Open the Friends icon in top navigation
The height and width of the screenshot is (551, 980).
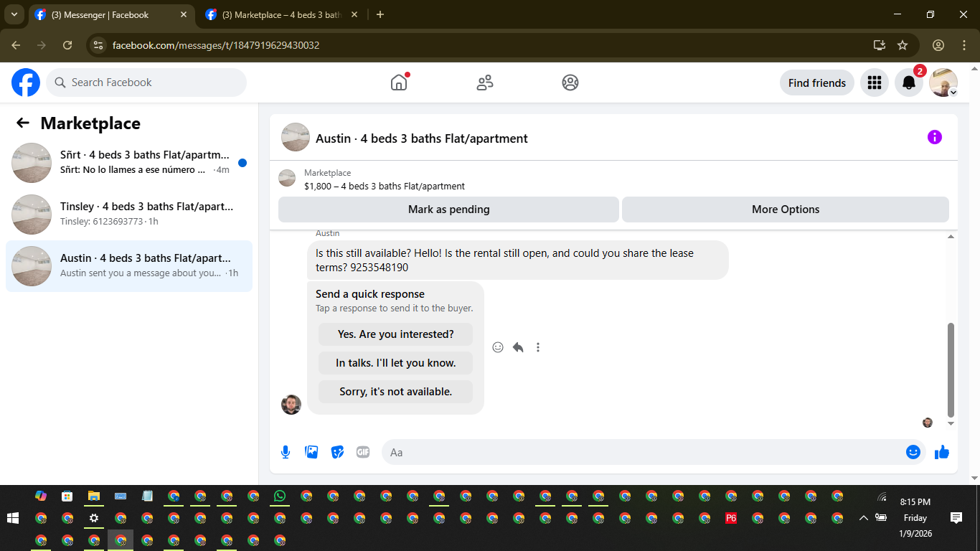pyautogui.click(x=485, y=83)
